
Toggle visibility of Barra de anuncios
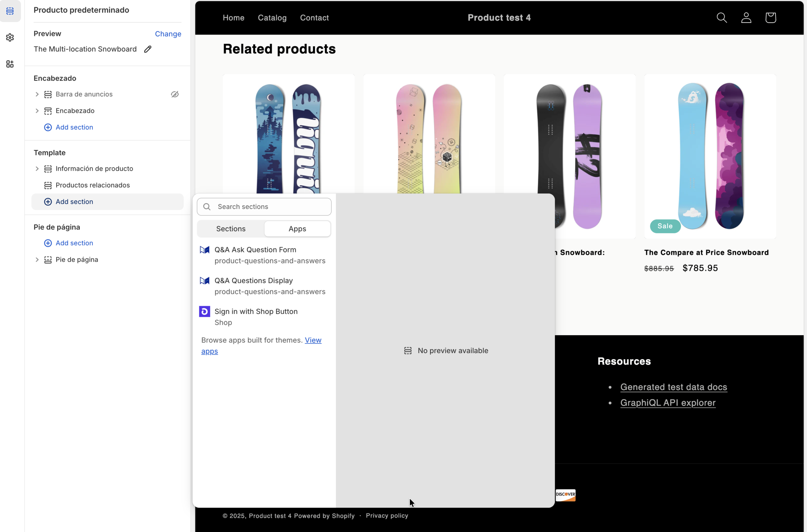click(175, 94)
